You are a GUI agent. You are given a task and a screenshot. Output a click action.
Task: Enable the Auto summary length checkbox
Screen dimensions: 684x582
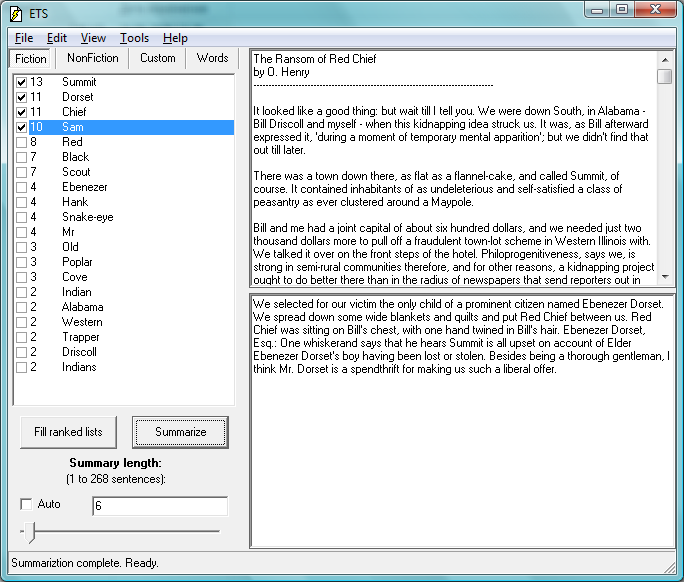[x=26, y=504]
